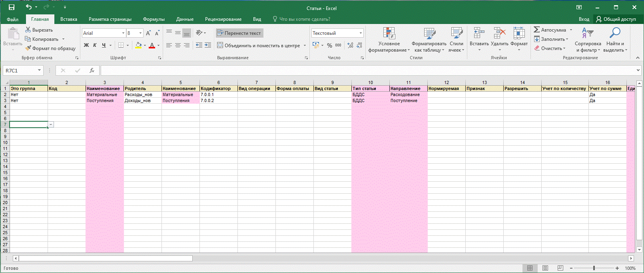
Task: Open the Arial font name dropdown
Action: pos(123,33)
